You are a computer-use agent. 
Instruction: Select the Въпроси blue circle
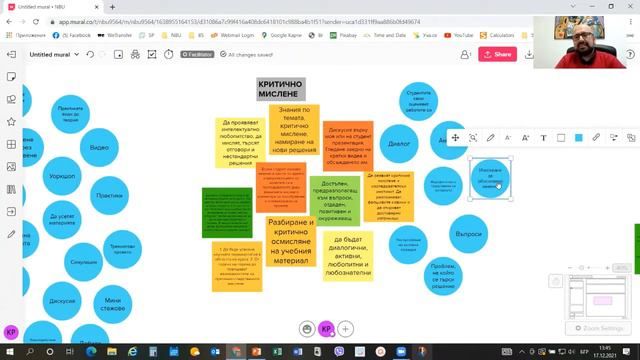(469, 234)
